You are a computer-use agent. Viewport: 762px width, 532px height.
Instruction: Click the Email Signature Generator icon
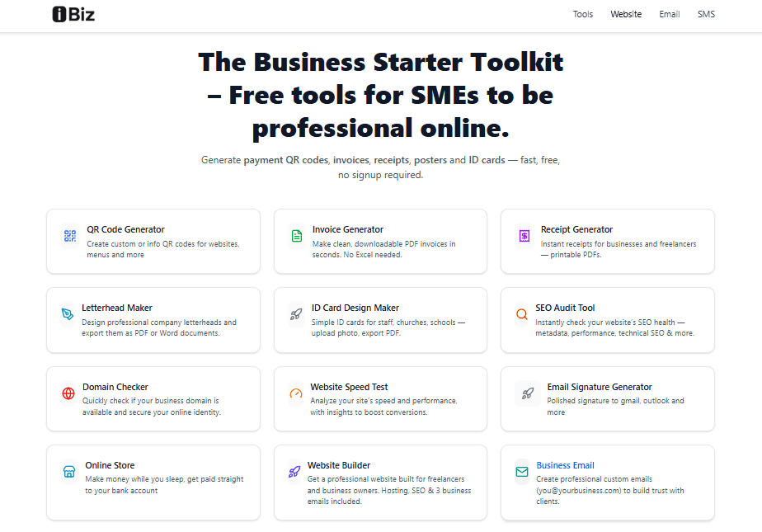[528, 393]
